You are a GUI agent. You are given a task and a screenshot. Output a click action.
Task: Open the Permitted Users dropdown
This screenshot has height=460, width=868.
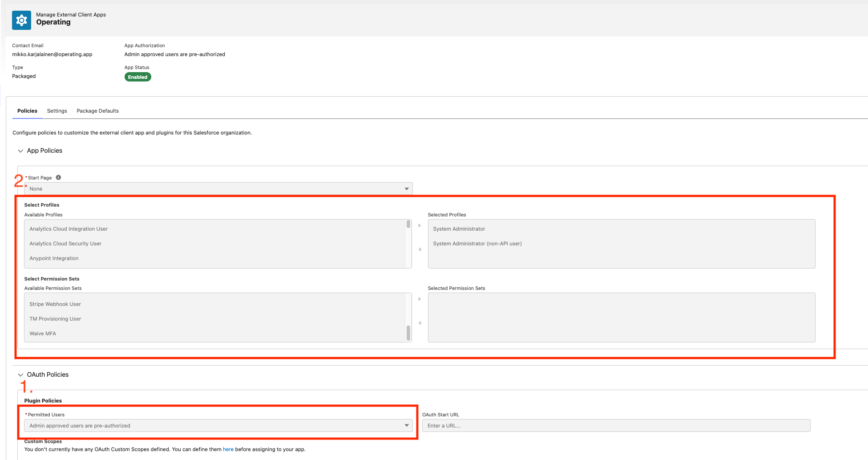click(218, 426)
